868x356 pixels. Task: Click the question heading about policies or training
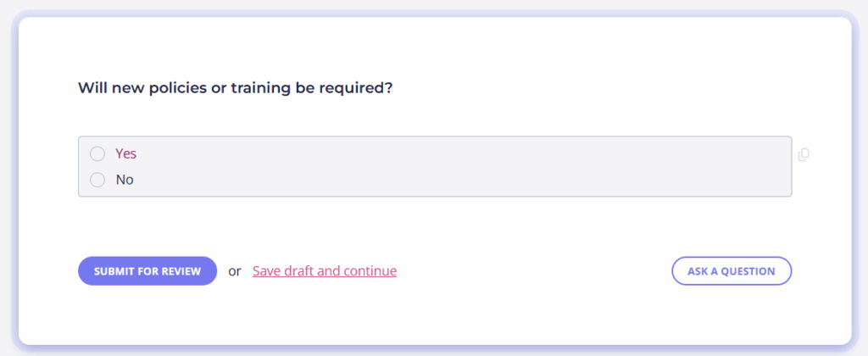point(235,88)
